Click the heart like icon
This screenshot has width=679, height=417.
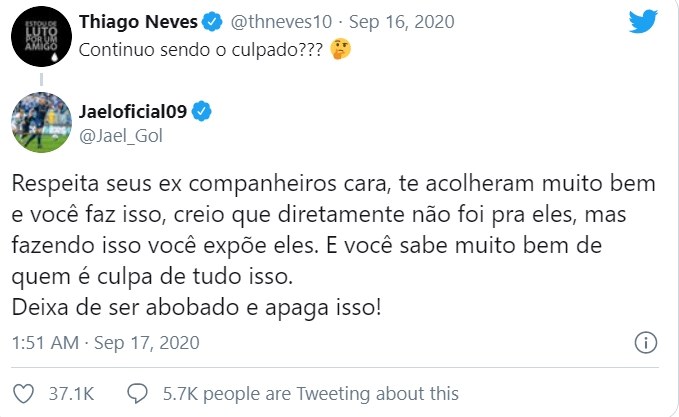click(x=21, y=394)
